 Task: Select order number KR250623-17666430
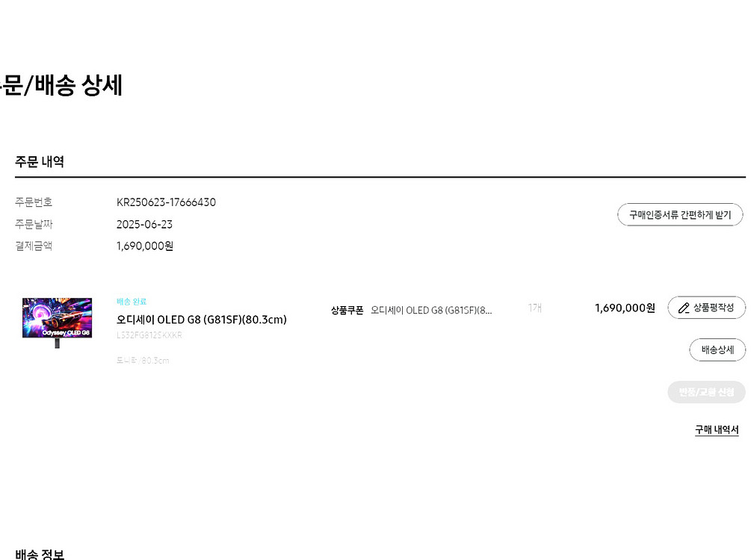pyautogui.click(x=166, y=202)
